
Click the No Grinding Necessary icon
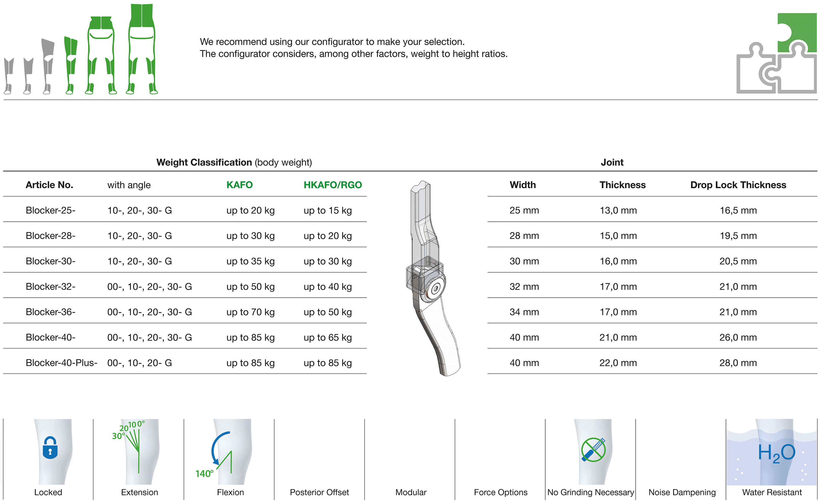[x=593, y=451]
